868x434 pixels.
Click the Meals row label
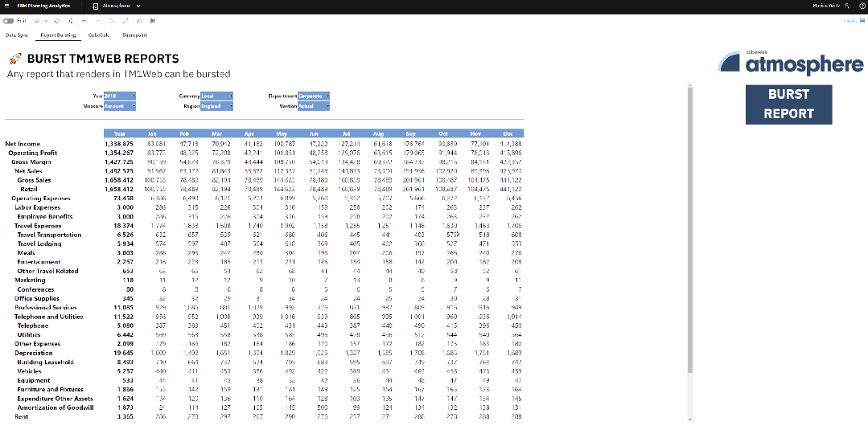(x=26, y=253)
